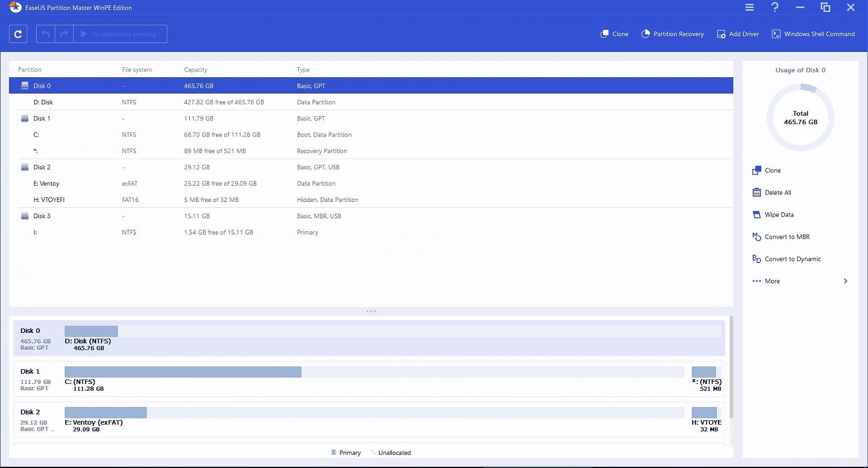Click the Basic, MBR, USB type cell
Image resolution: width=868 pixels, height=468 pixels.
[319, 216]
